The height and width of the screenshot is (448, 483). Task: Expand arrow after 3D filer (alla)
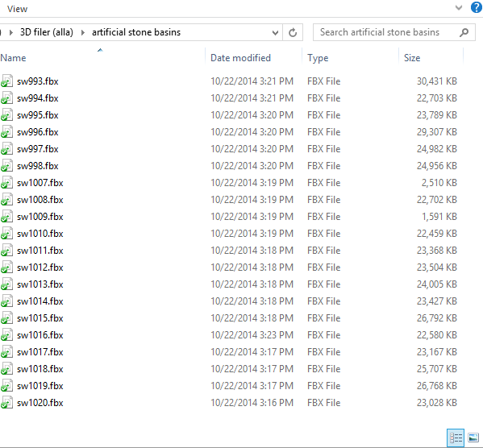[x=82, y=32]
